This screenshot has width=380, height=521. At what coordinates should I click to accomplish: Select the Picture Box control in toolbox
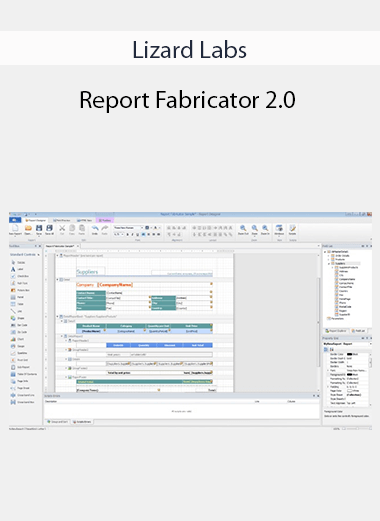pyautogui.click(x=20, y=290)
